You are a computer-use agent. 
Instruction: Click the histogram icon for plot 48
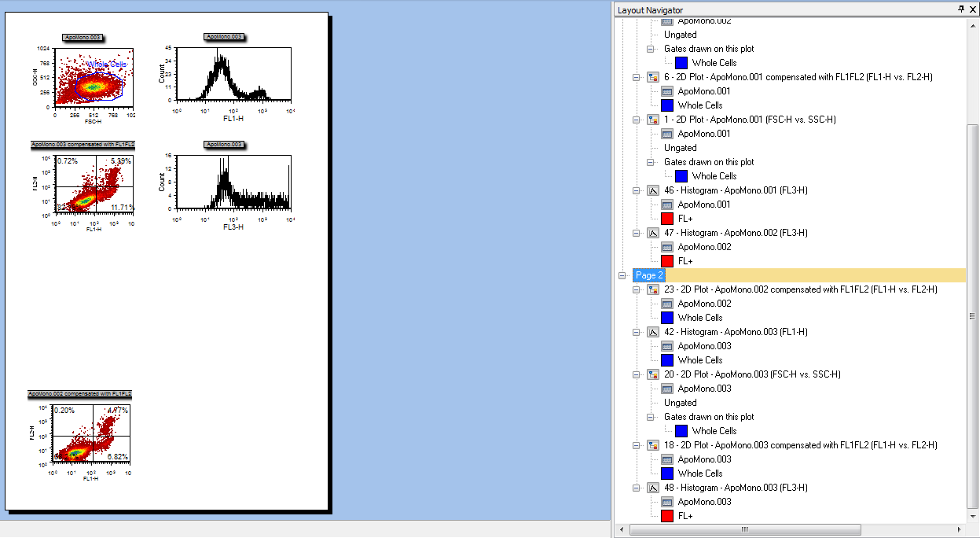coord(652,488)
